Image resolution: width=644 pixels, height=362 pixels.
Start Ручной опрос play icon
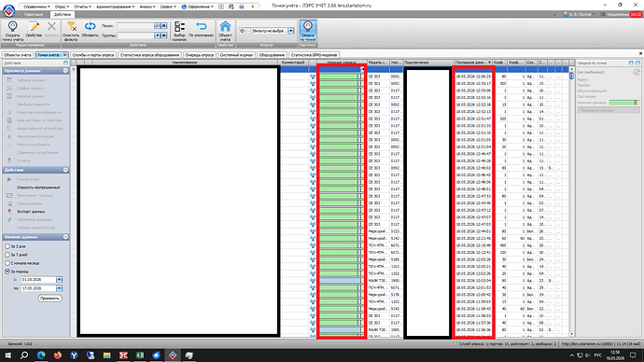click(9, 179)
